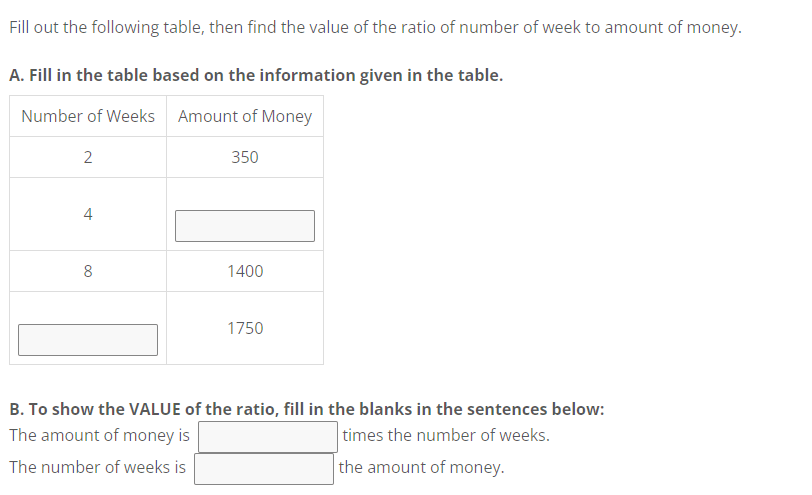The image size is (812, 495).
Task: Focus the blank before 'the amount of money.'
Action: pos(264,468)
